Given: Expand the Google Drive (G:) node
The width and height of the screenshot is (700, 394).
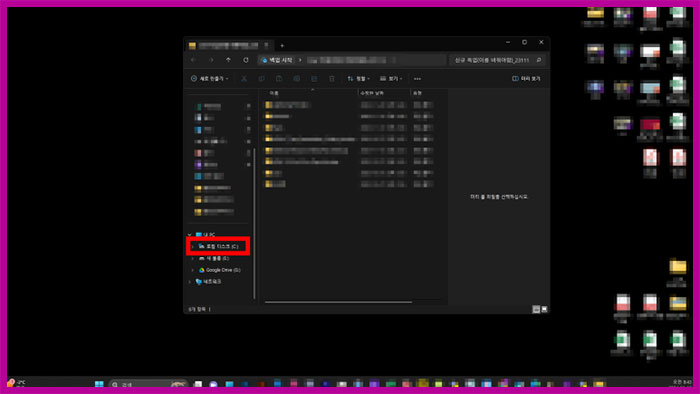Looking at the screenshot, I should point(193,270).
